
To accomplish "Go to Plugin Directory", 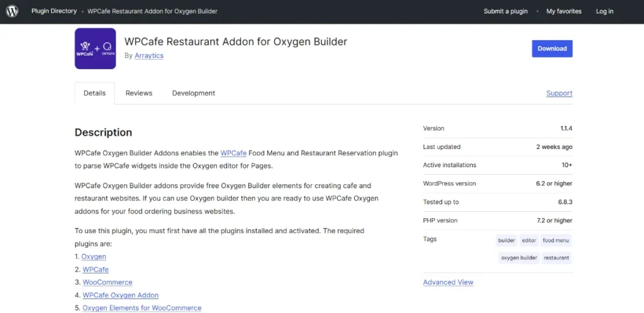I will (54, 11).
